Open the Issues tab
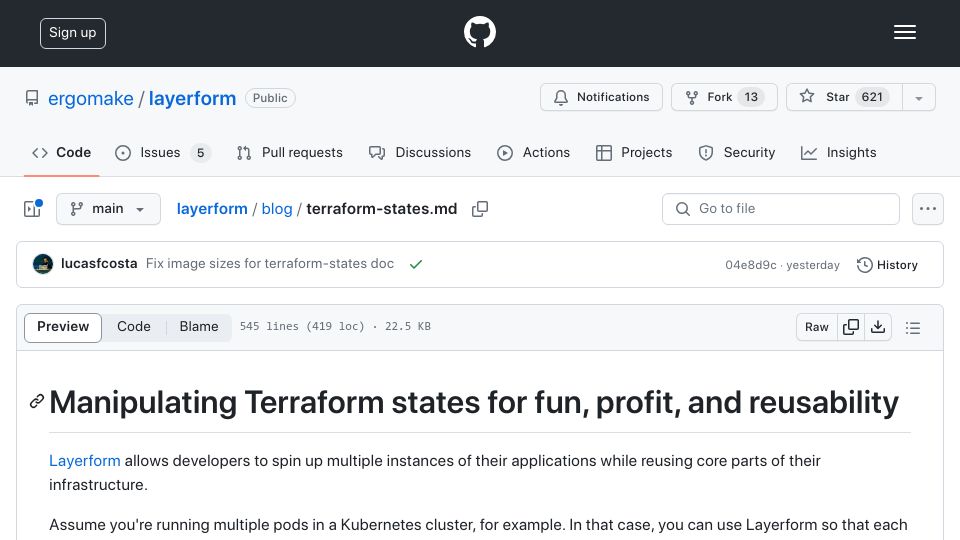This screenshot has height=540, width=960. point(162,152)
